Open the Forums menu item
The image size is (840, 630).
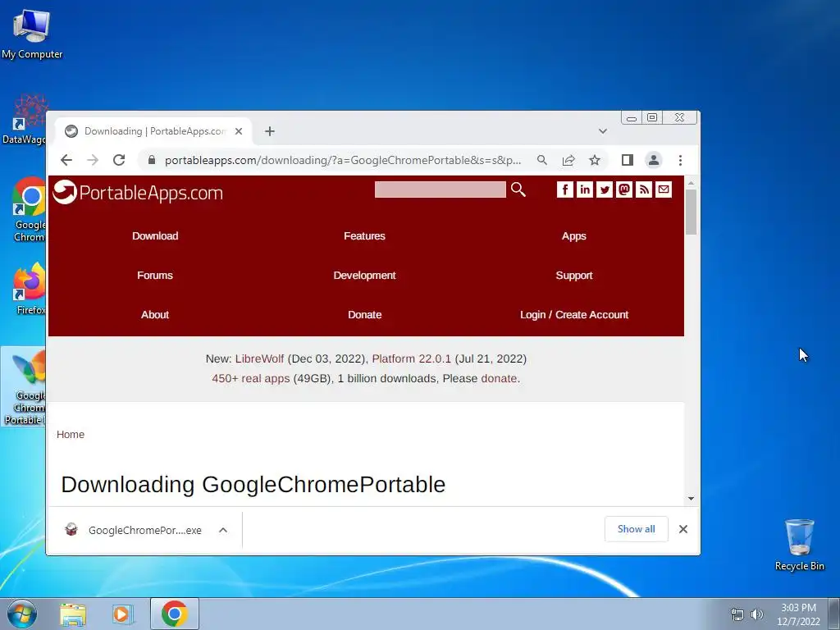155,276
